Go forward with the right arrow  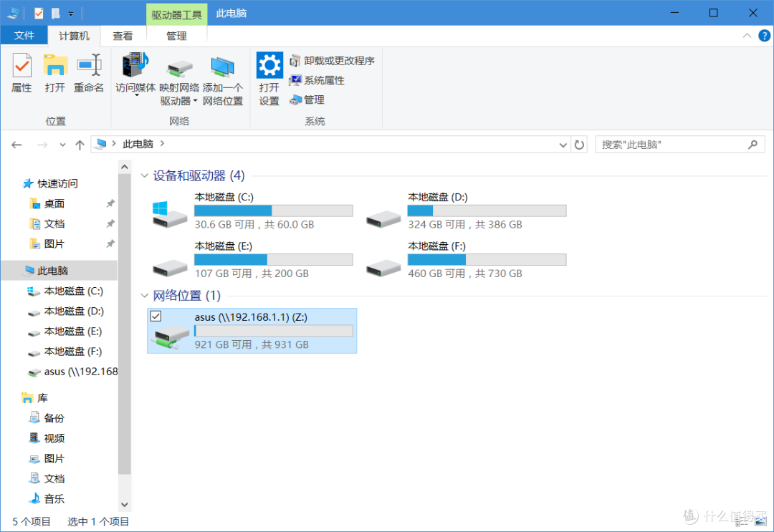coord(42,145)
